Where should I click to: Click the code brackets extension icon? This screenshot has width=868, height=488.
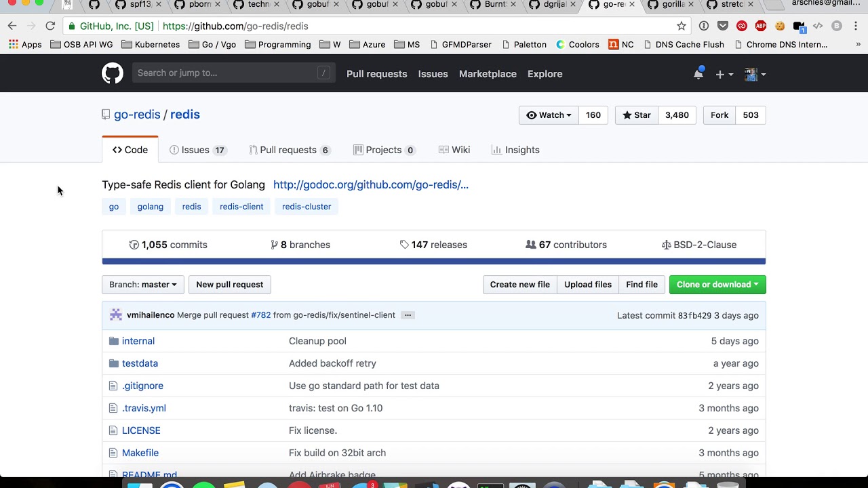[x=818, y=26]
